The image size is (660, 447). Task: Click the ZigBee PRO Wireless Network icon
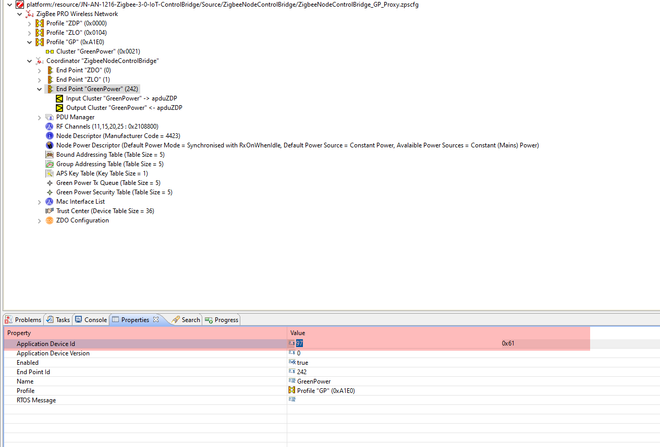coord(29,14)
